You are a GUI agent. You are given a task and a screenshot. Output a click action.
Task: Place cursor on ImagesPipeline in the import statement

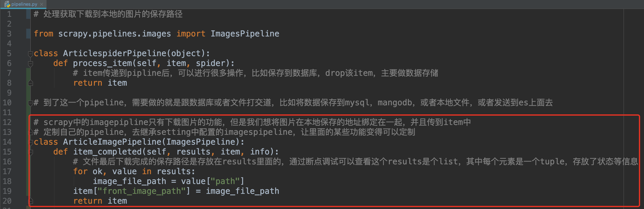[x=245, y=34]
